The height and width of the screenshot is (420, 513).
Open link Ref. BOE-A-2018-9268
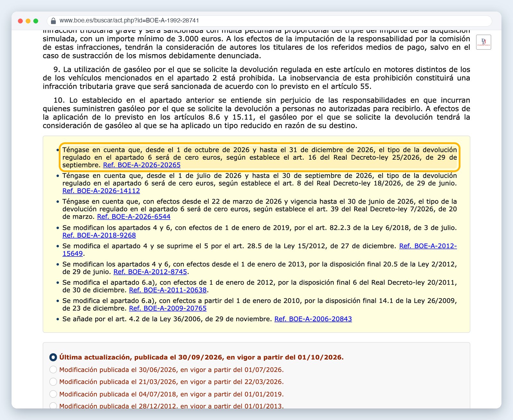coord(99,235)
